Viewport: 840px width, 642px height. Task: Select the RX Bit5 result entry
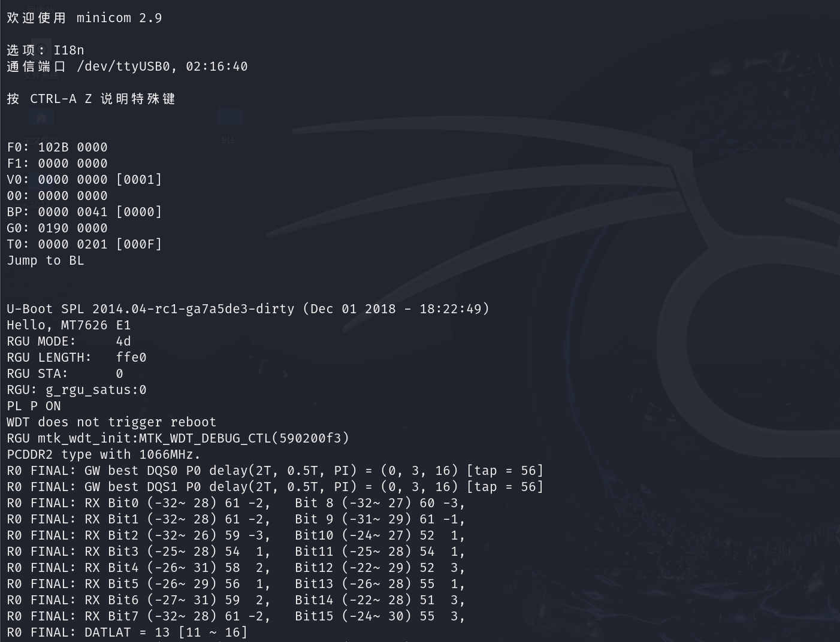177,584
